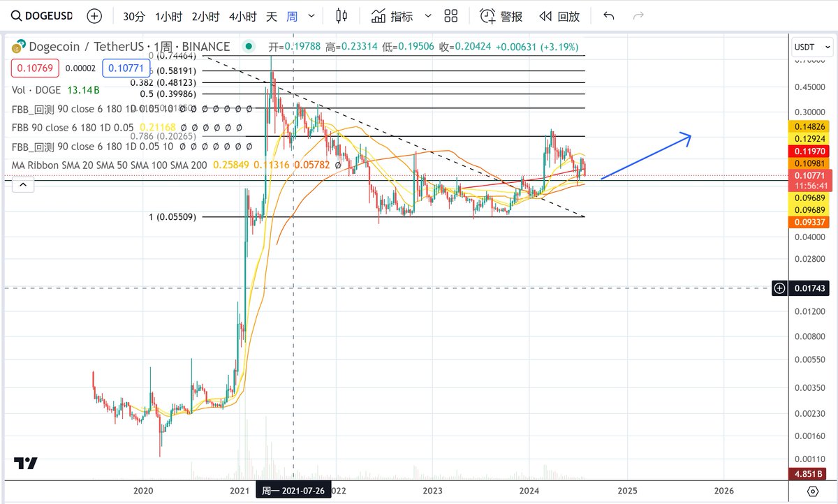Viewport: 838px width, 504px height.
Task: Open the layout grid templates icon
Action: coord(451,15)
